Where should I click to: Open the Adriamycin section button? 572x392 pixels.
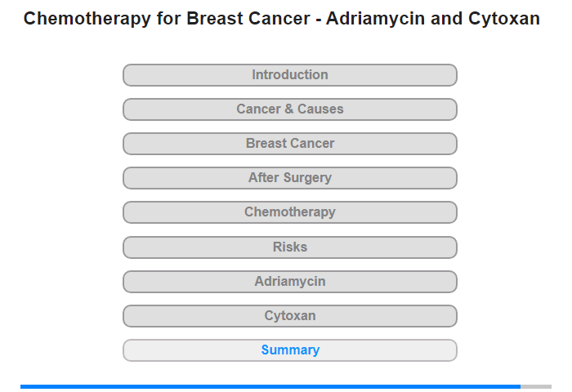[290, 282]
